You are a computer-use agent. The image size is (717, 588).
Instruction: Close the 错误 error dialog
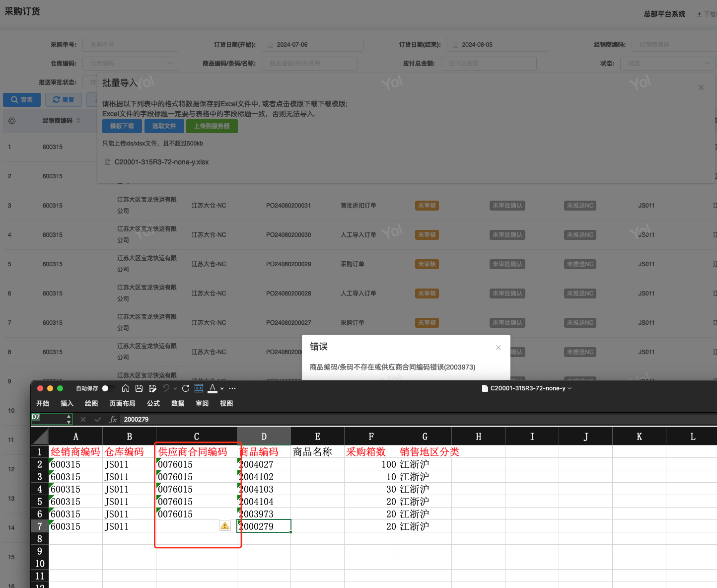point(499,348)
